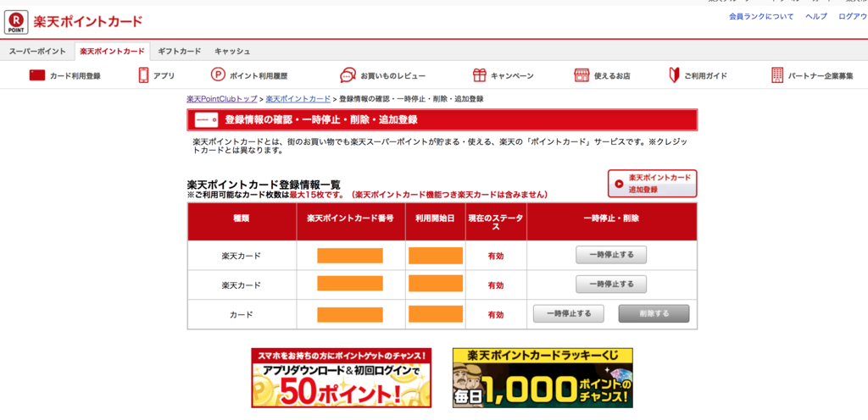Click the smartphone icon for アプリ
Image resolution: width=868 pixels, height=420 pixels.
tap(143, 75)
